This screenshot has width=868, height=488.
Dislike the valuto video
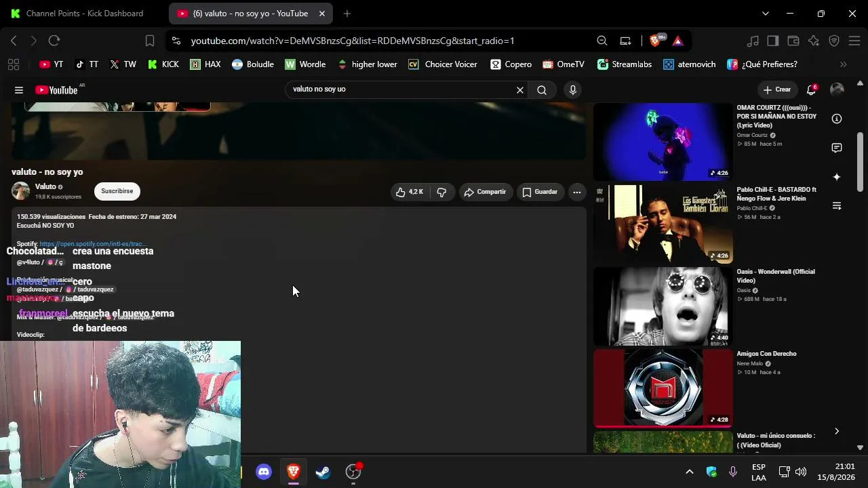[441, 192]
